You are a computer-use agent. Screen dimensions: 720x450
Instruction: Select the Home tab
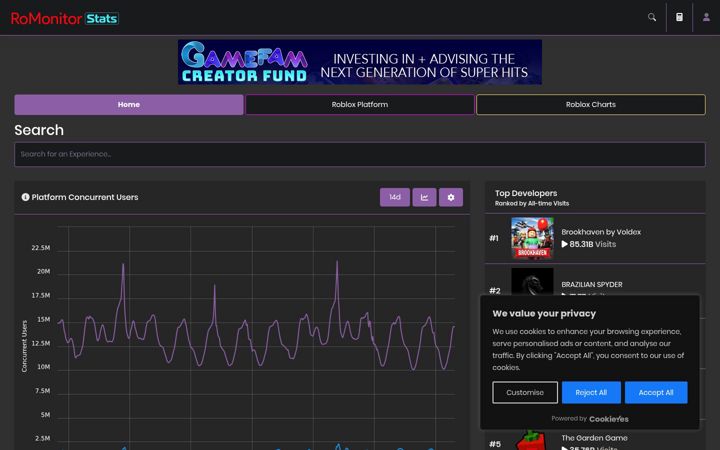[129, 105]
